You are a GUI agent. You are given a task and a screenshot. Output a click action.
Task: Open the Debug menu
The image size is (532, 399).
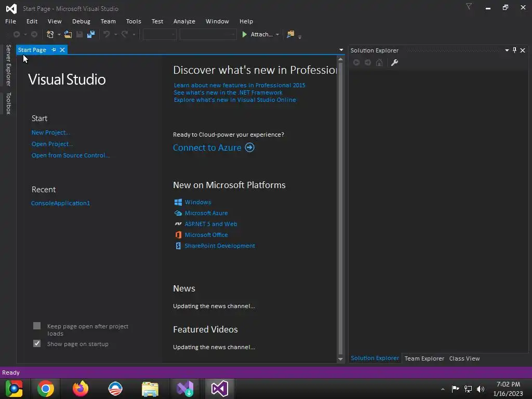(x=81, y=21)
